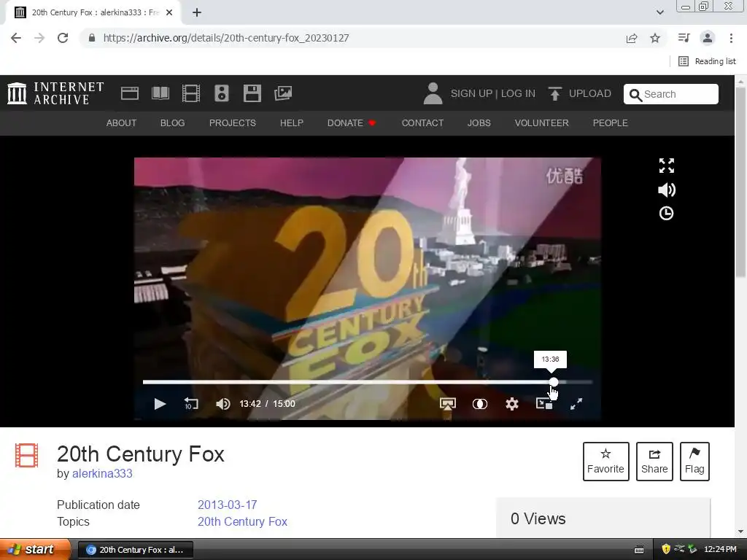The height and width of the screenshot is (560, 747).
Task: Click the clock icon beside the video
Action: (x=666, y=214)
